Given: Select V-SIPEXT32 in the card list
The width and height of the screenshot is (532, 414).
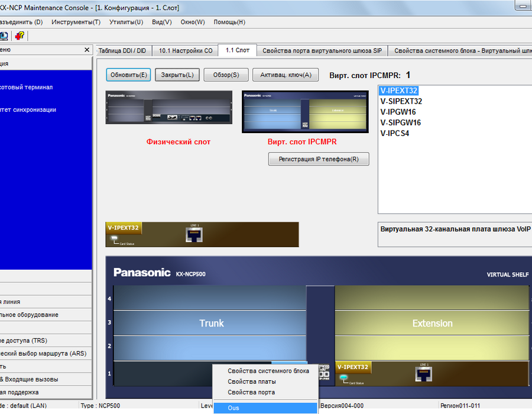Looking at the screenshot, I should (x=401, y=101).
